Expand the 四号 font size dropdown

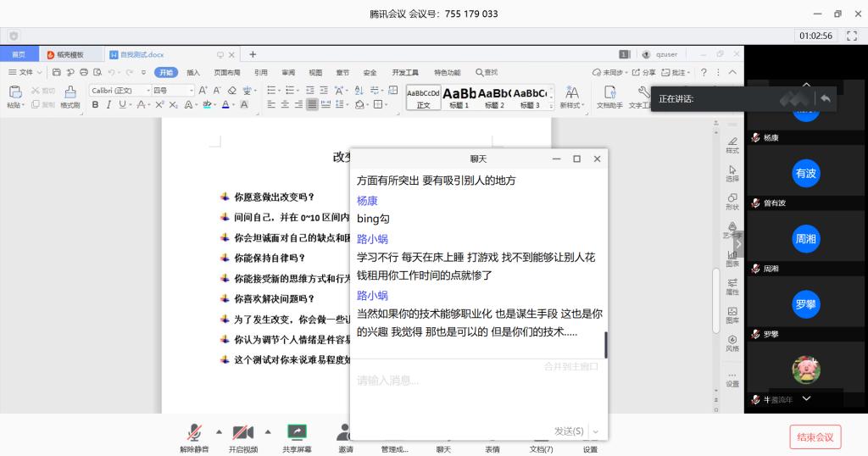click(191, 91)
